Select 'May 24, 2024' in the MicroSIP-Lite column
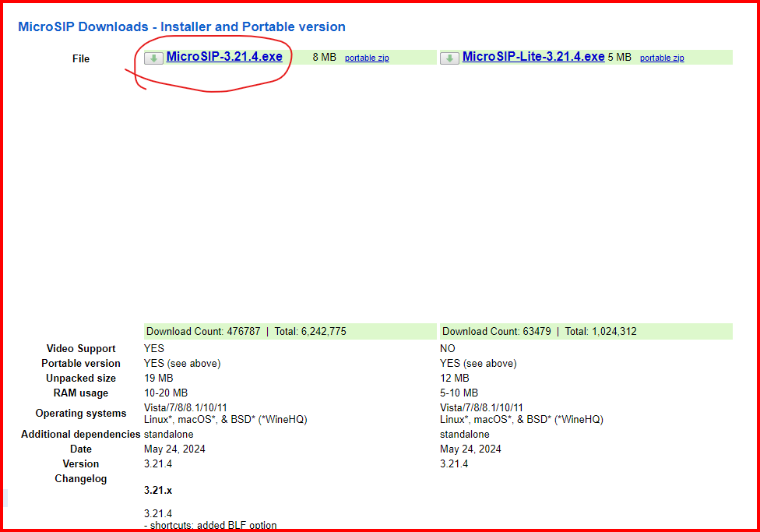 coord(470,449)
